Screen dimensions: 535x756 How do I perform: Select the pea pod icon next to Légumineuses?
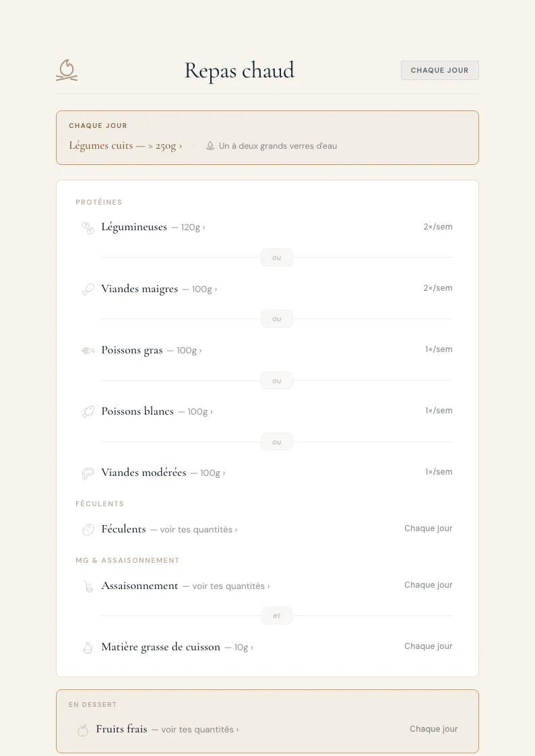coord(88,228)
